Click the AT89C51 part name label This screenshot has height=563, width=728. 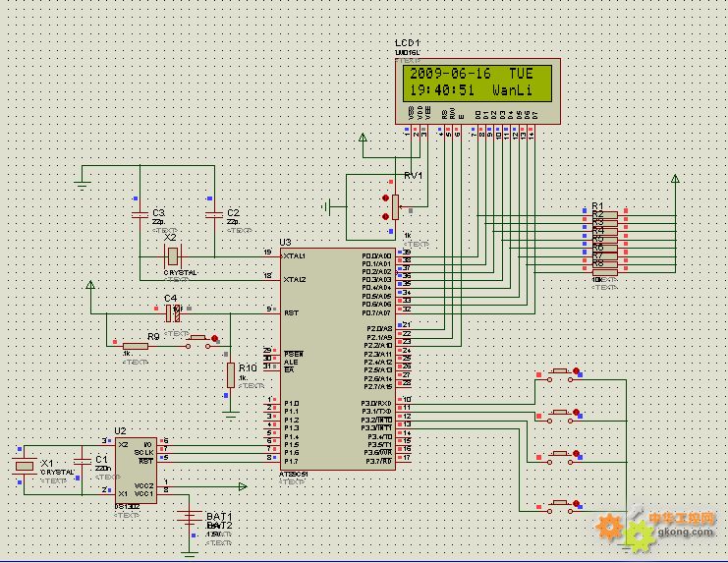(294, 475)
